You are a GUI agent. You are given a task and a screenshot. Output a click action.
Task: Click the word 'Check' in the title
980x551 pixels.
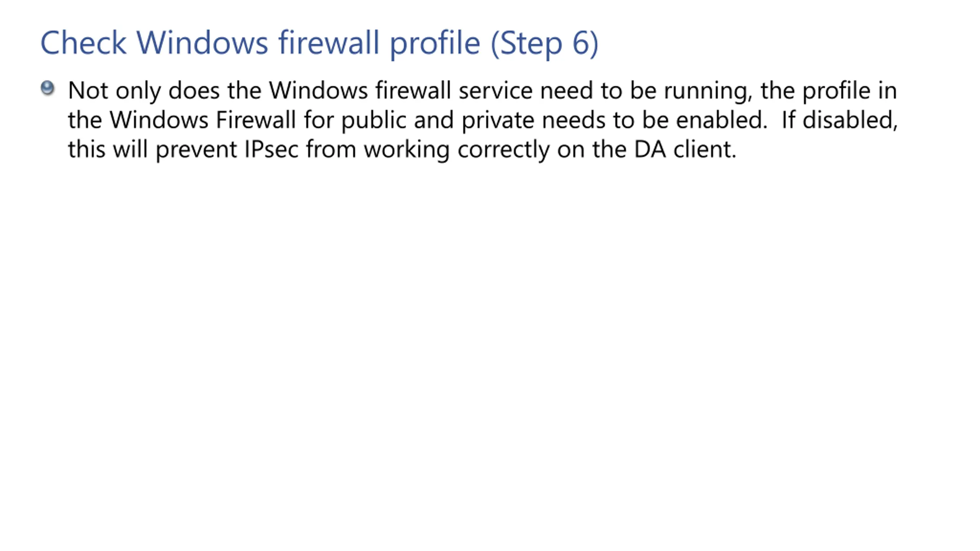[83, 43]
